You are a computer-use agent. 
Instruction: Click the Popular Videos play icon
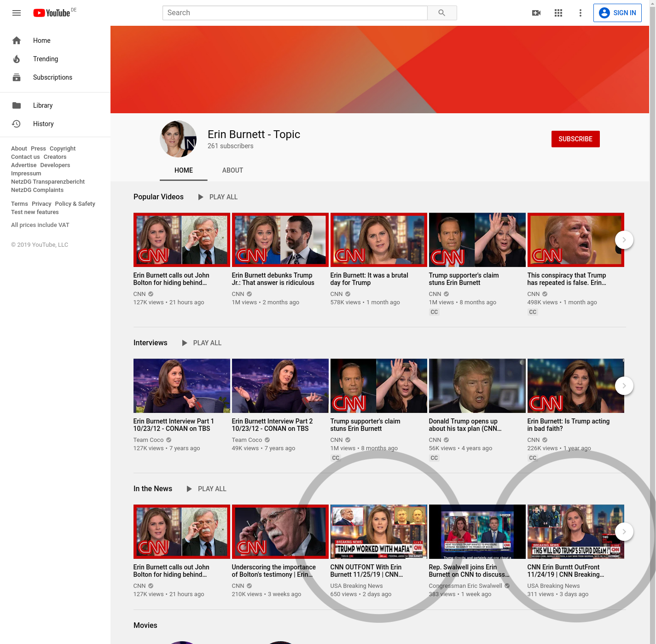(x=200, y=197)
